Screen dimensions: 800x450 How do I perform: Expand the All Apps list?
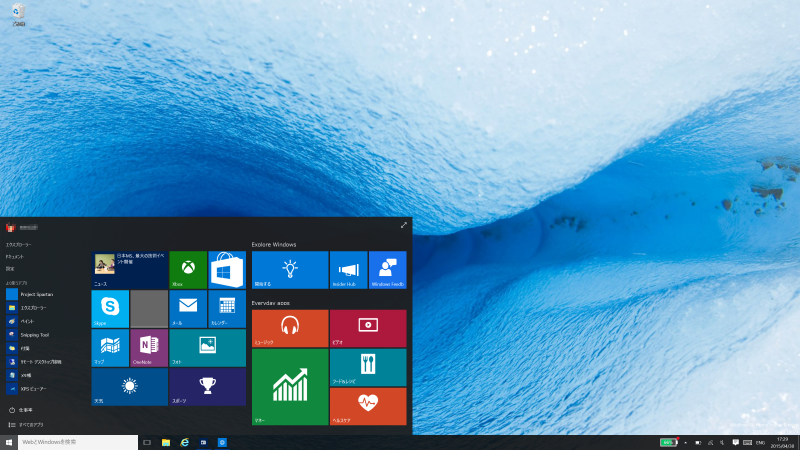tap(28, 425)
